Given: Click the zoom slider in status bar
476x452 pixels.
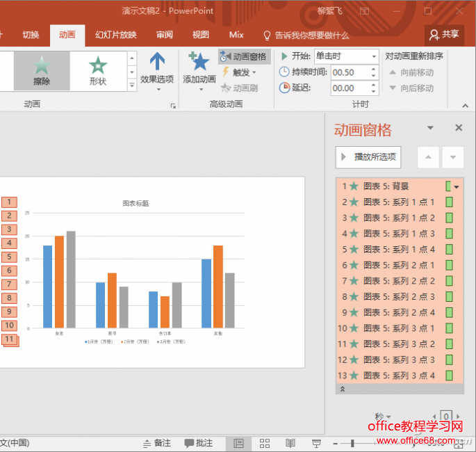Looking at the screenshot, I should pyautogui.click(x=354, y=443).
